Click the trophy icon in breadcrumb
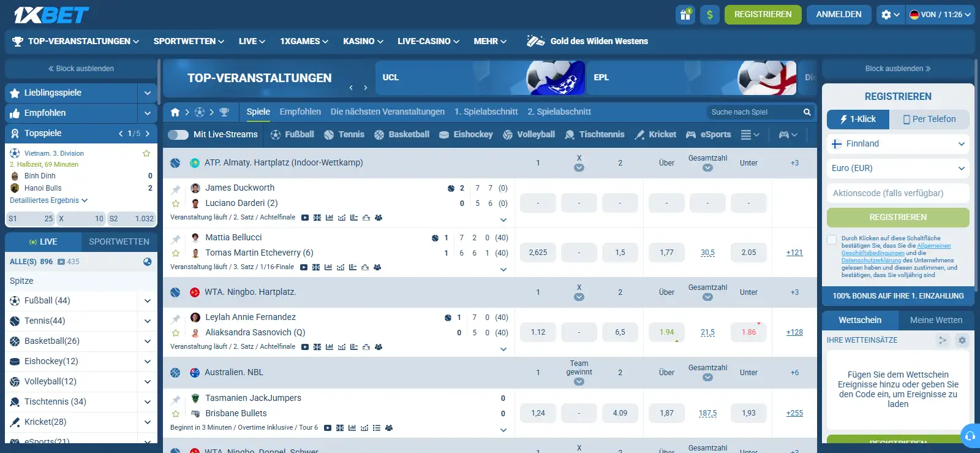Screen dimensions: 980x453 (x=224, y=112)
